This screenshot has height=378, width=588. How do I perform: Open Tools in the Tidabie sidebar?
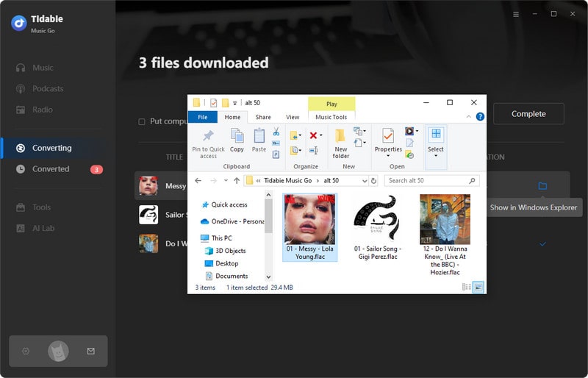click(34, 207)
